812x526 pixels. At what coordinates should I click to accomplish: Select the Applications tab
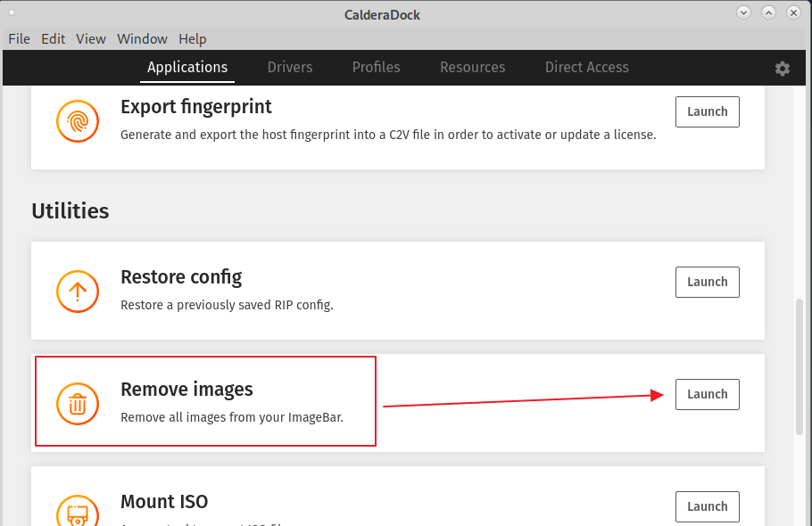point(187,67)
